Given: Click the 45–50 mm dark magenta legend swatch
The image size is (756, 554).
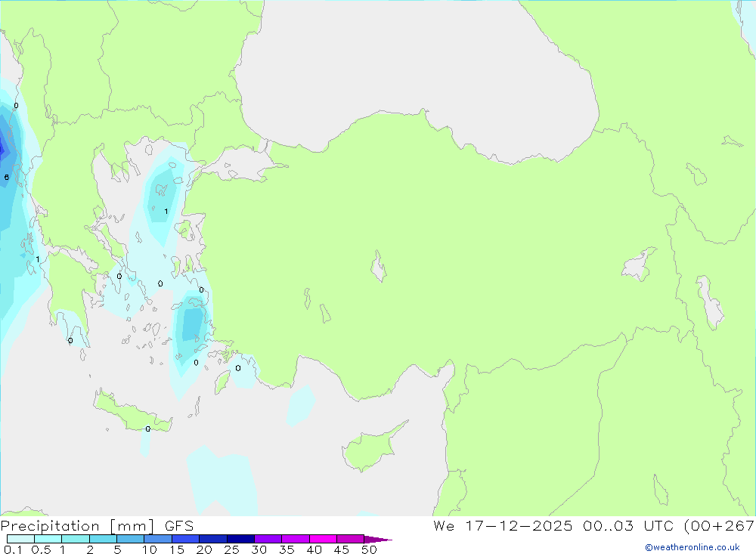Looking at the screenshot, I should [351, 539].
